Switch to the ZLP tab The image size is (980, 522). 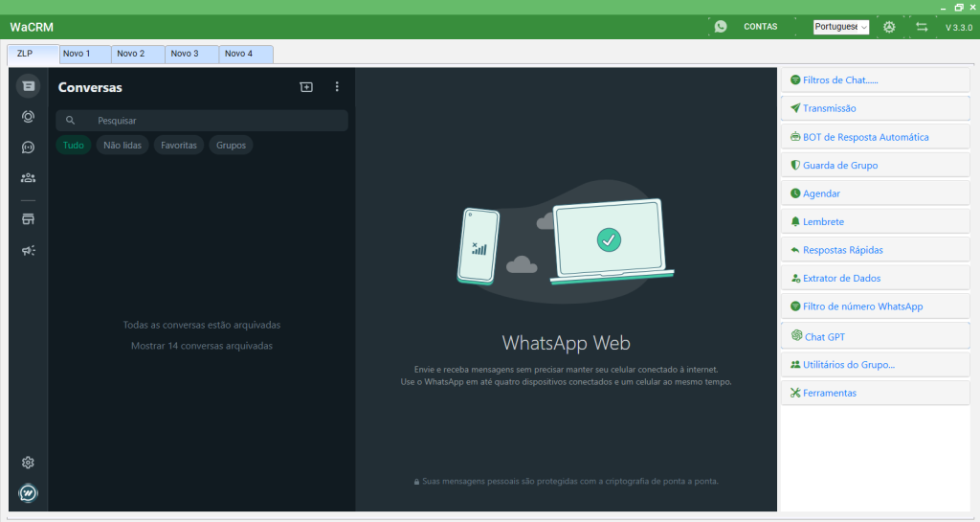(x=33, y=54)
